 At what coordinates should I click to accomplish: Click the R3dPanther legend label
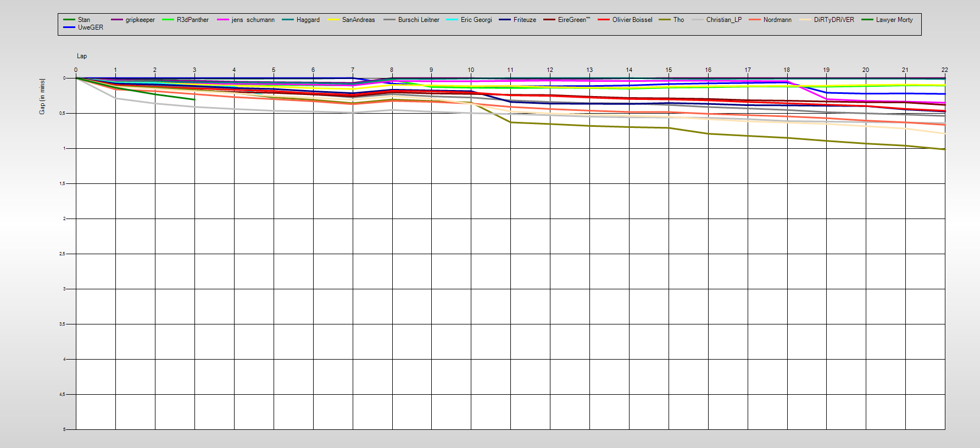click(x=193, y=20)
